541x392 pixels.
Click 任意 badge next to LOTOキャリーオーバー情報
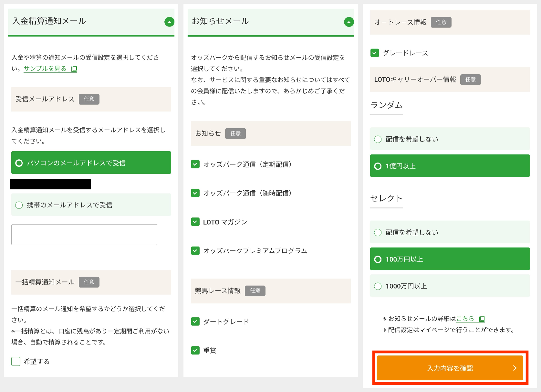[471, 79]
